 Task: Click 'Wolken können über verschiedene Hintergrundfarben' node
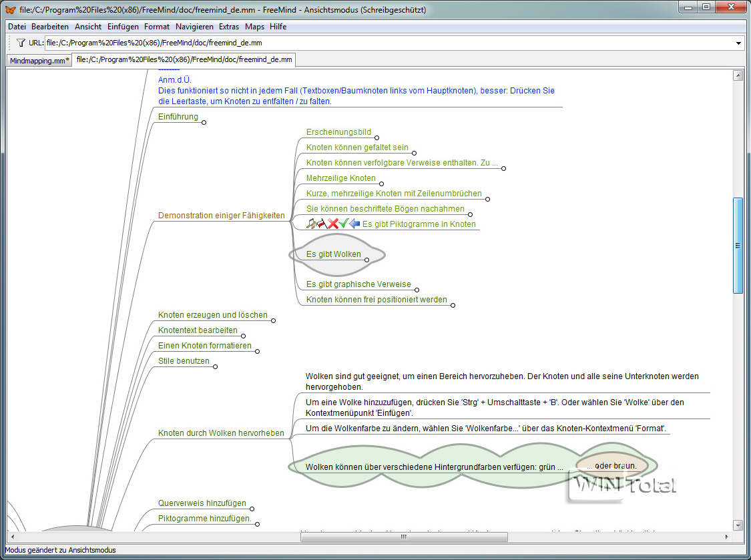point(434,467)
